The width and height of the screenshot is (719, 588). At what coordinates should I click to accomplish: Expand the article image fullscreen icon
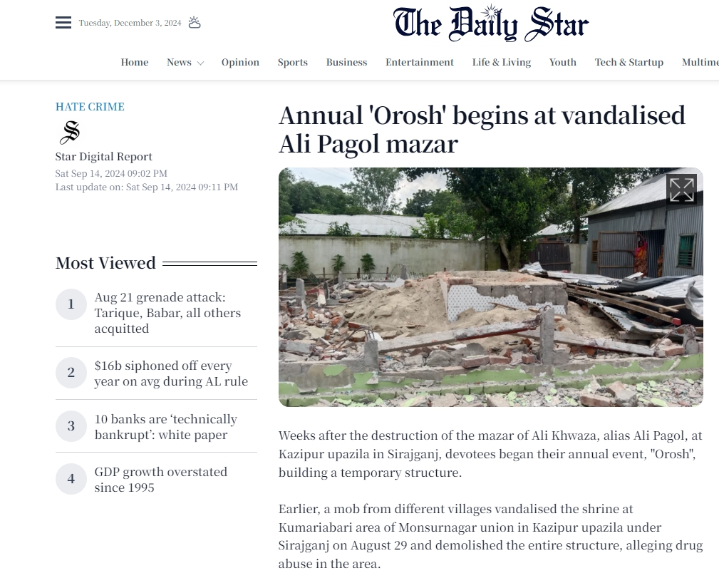[x=681, y=190]
